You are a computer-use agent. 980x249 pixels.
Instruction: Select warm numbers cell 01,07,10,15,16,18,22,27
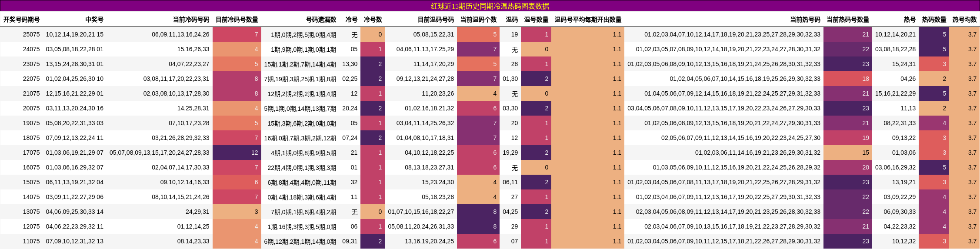coord(421,212)
